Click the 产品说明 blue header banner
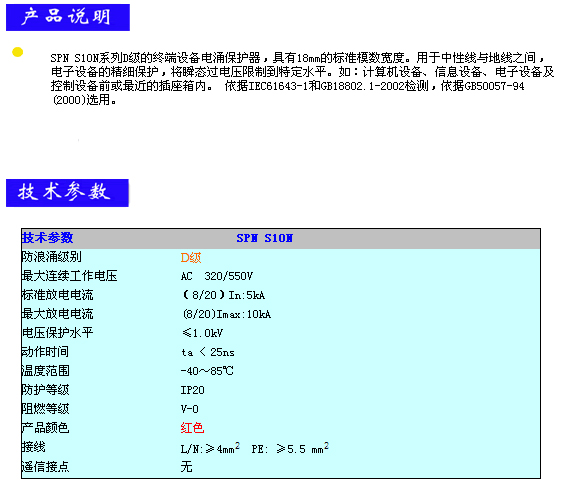This screenshot has width=561, height=481. 68,18
